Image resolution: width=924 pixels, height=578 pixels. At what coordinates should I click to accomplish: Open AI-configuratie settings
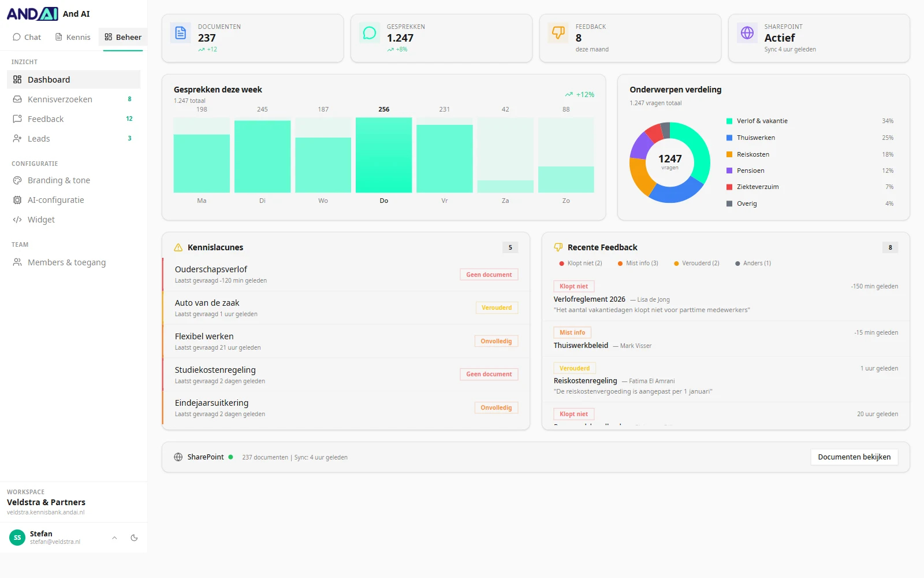tap(73, 200)
